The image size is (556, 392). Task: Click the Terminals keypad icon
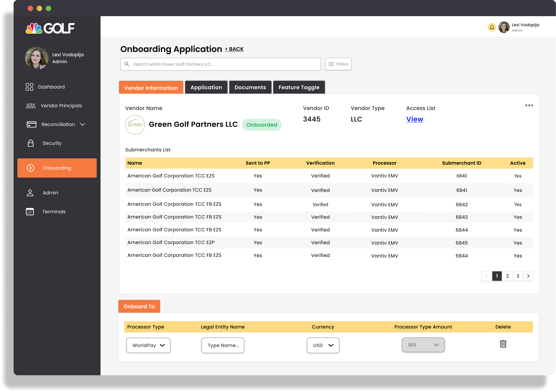coord(30,212)
